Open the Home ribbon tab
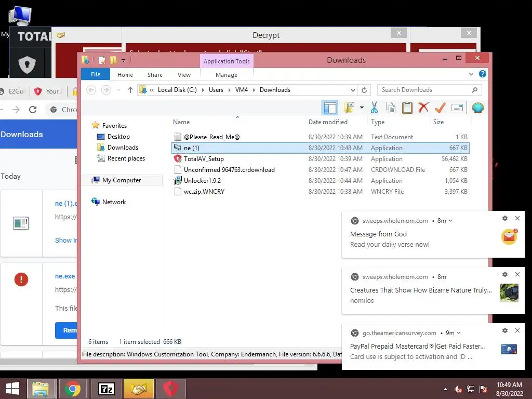The height and width of the screenshot is (399, 532). (x=125, y=75)
